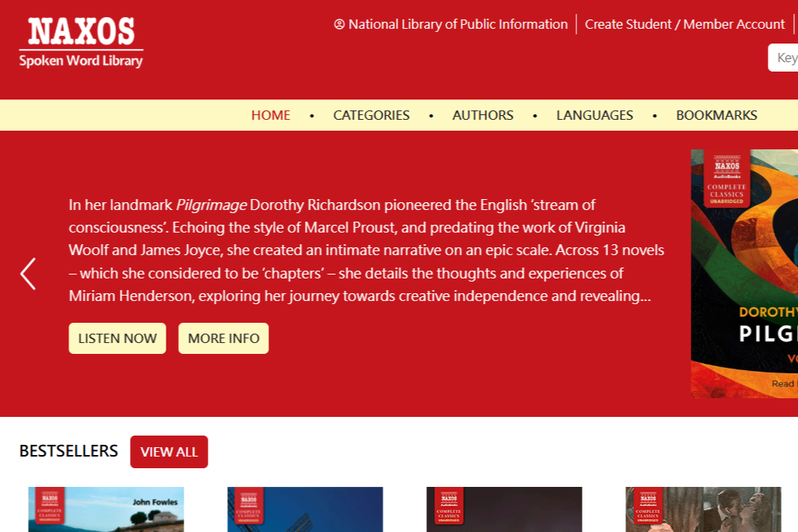Click the MORE INFO button
Screen dimensions: 798x532
tap(223, 338)
